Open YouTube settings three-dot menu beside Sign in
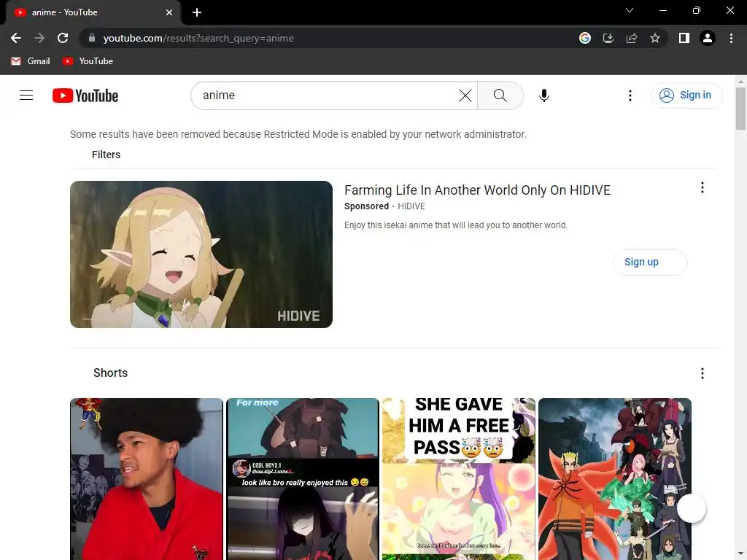This screenshot has height=560, width=747. tap(630, 96)
